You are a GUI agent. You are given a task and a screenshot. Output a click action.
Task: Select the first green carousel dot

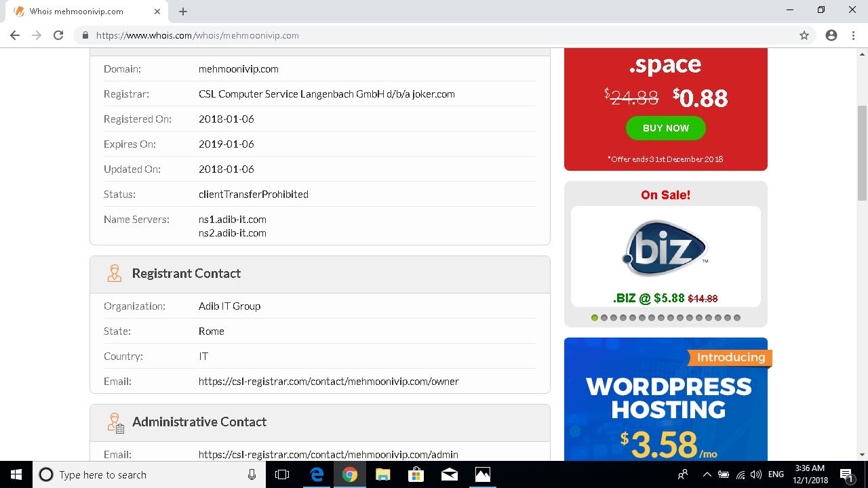(595, 318)
